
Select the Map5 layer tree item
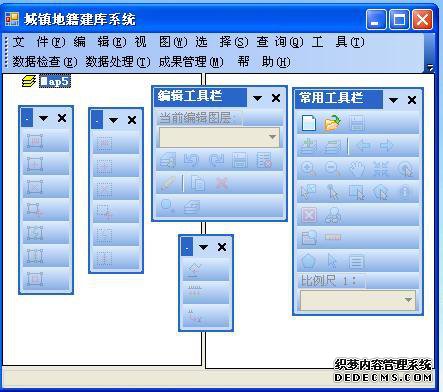tap(55, 81)
